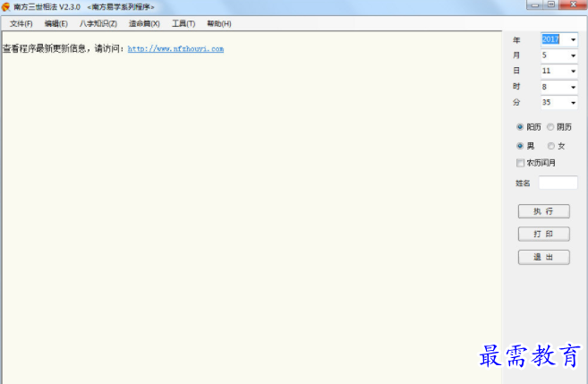
Task: Choose 女 gender option
Action: [x=550, y=146]
